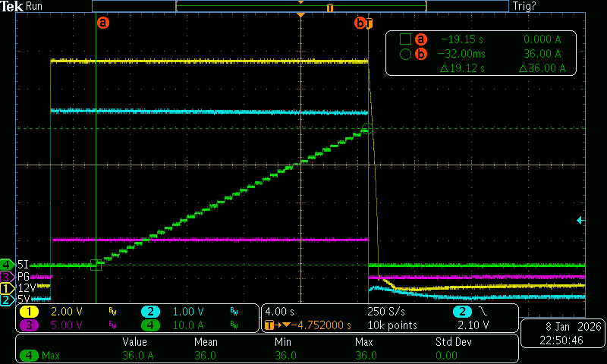Click the 4.00 s horizontal scale readout
Image resolution: width=607 pixels, height=364 pixels.
click(x=280, y=312)
